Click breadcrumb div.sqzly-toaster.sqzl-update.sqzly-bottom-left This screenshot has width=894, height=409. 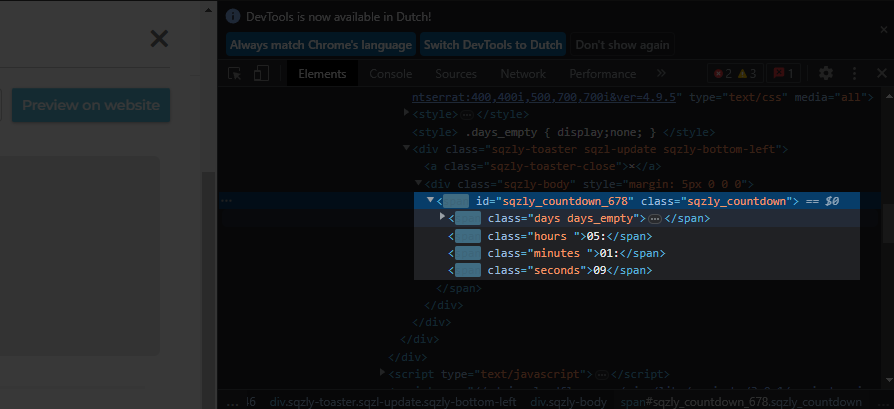(393, 402)
